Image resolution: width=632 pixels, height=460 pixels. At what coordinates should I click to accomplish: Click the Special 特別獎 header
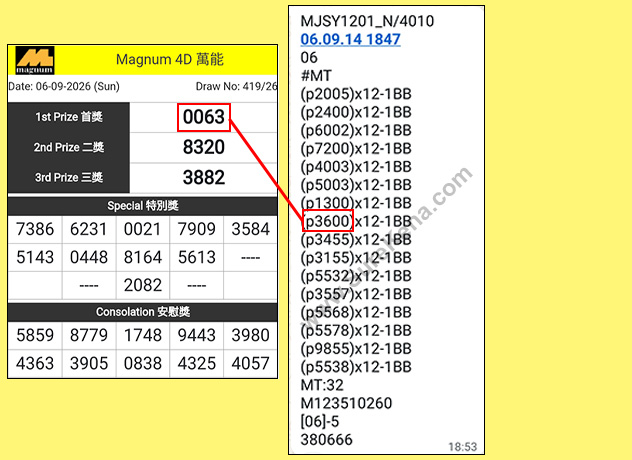pyautogui.click(x=143, y=206)
